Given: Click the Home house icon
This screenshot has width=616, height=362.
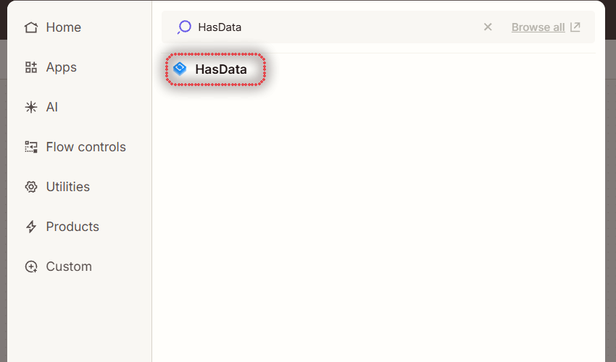Looking at the screenshot, I should (x=31, y=28).
